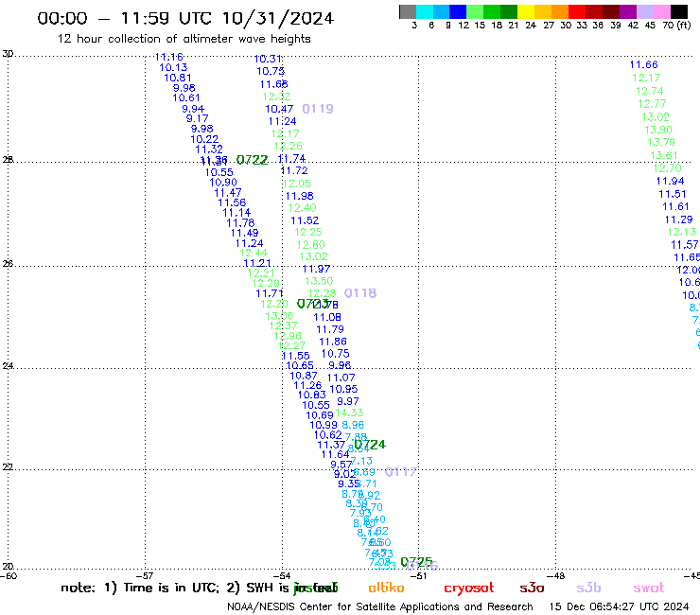Click the bright red 33 ft legend swatch
The height and width of the screenshot is (615, 700).
point(577,12)
